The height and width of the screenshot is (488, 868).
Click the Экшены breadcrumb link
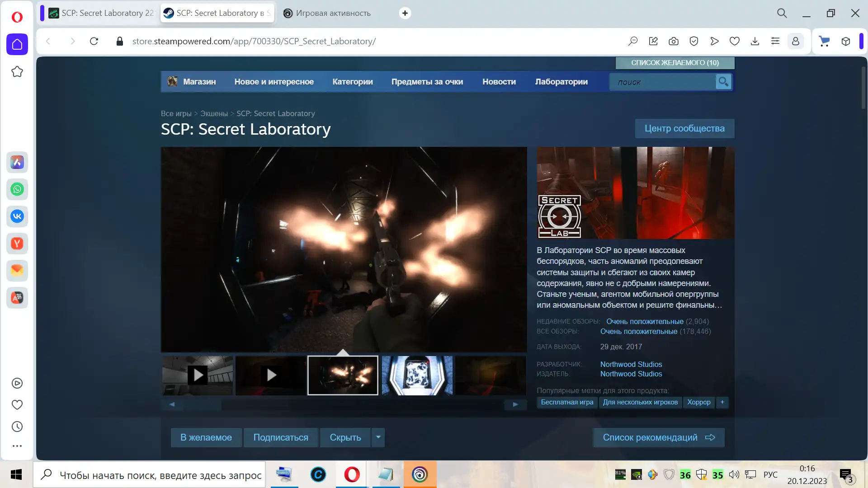(214, 113)
